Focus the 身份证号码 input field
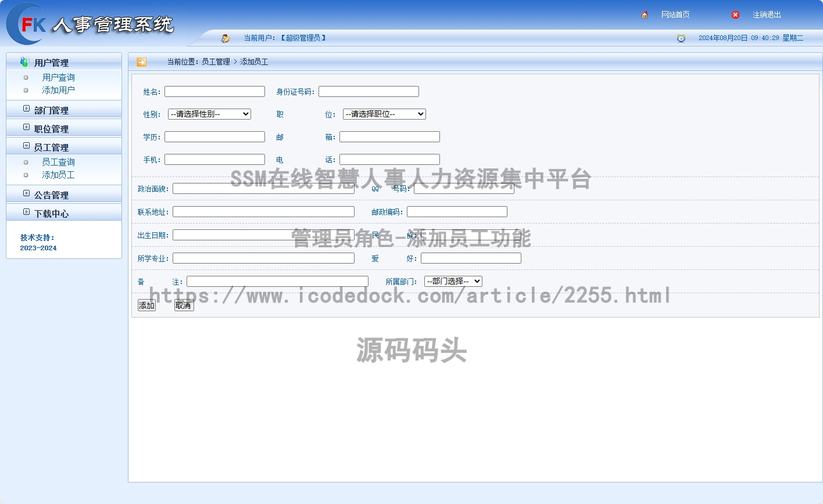 click(368, 91)
